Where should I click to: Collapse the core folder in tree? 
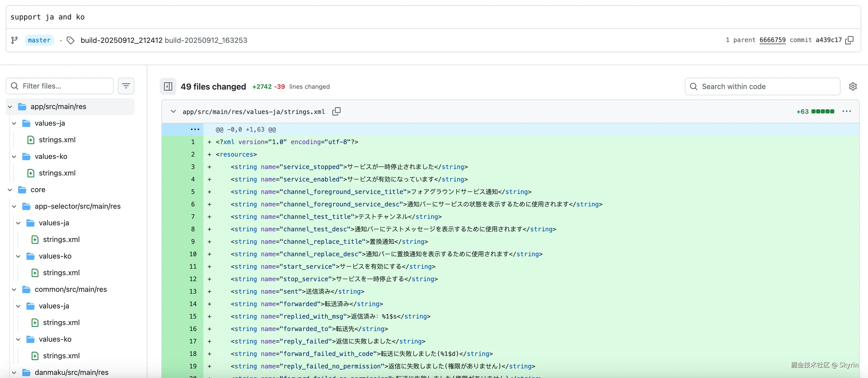coord(10,190)
